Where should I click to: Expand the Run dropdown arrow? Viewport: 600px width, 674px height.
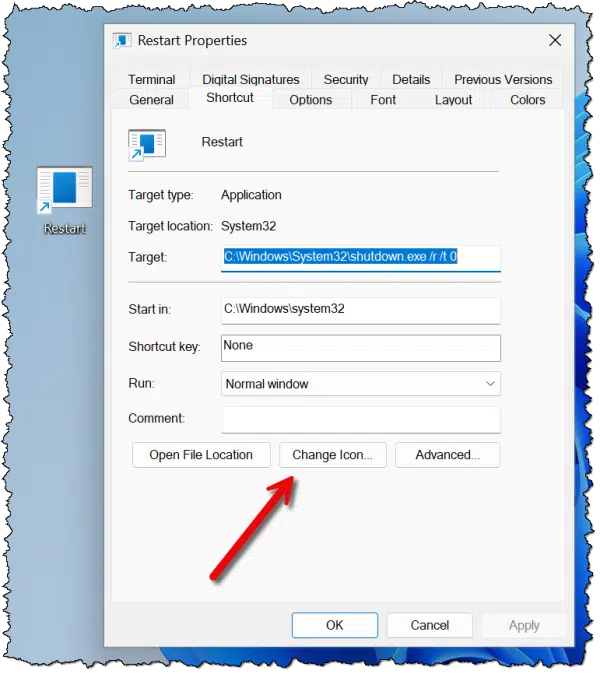point(490,383)
